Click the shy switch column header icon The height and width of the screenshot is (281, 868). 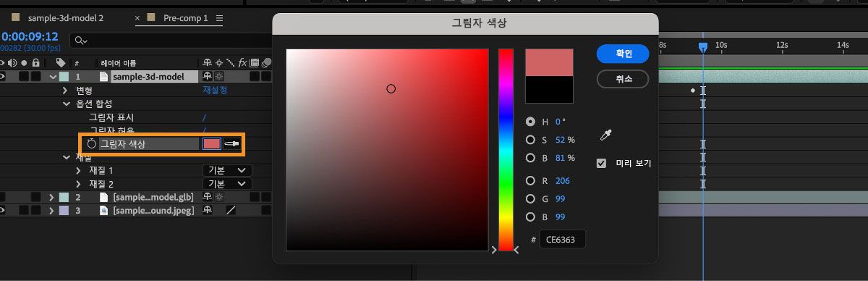tap(208, 63)
